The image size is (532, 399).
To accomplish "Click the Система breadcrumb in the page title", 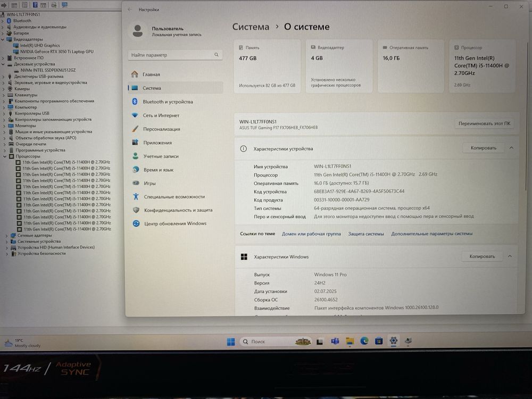I will 251,27.
